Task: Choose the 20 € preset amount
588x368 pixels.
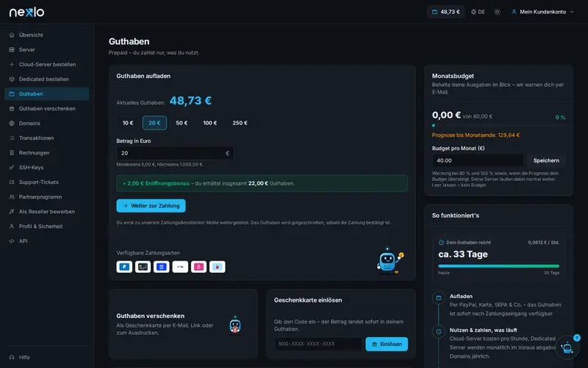Action: point(154,123)
